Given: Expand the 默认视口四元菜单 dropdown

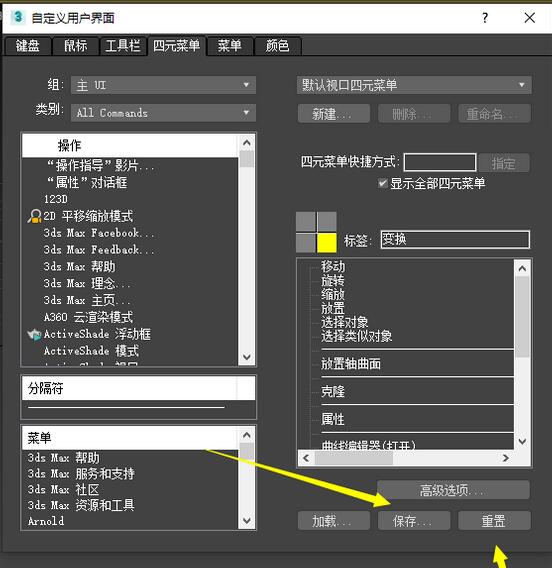Looking at the screenshot, I should tap(414, 85).
